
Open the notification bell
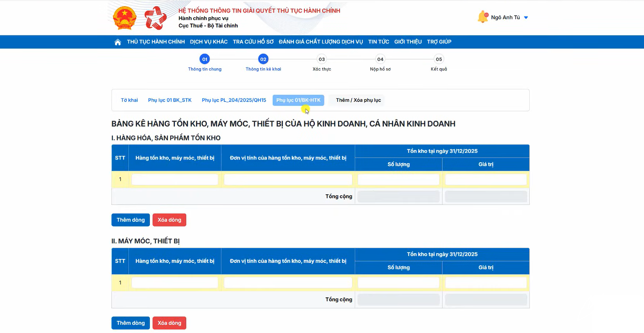(483, 17)
